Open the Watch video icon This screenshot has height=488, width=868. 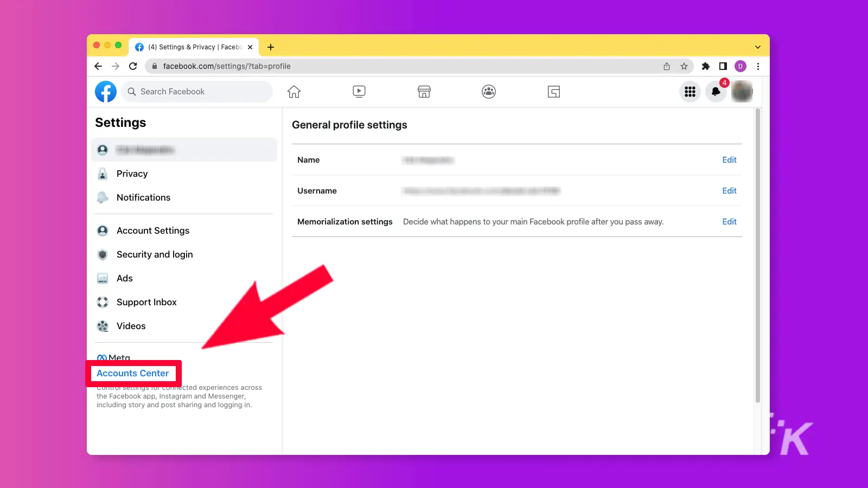[359, 92]
